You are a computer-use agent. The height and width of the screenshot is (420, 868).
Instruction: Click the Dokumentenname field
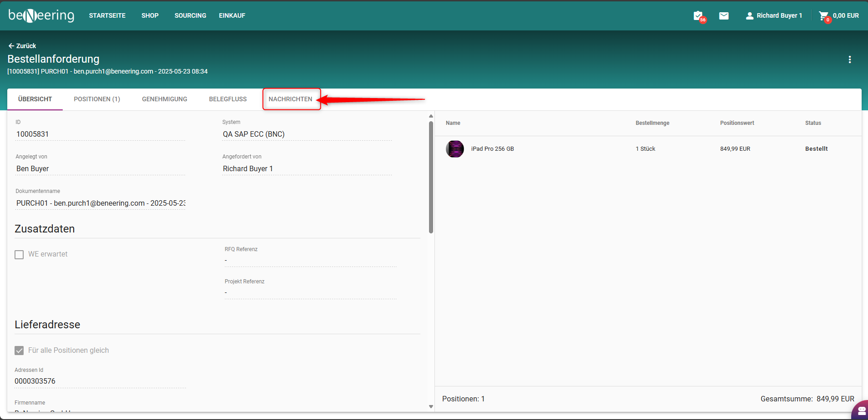tap(100, 203)
